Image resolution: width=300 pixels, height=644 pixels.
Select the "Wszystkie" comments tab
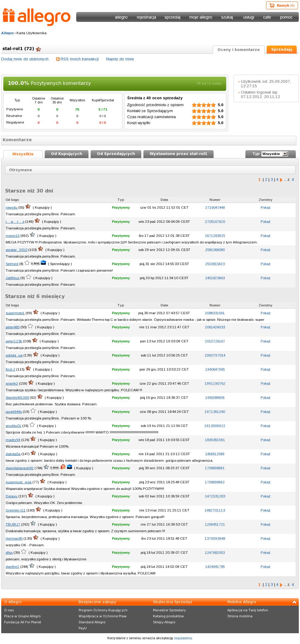23,154
